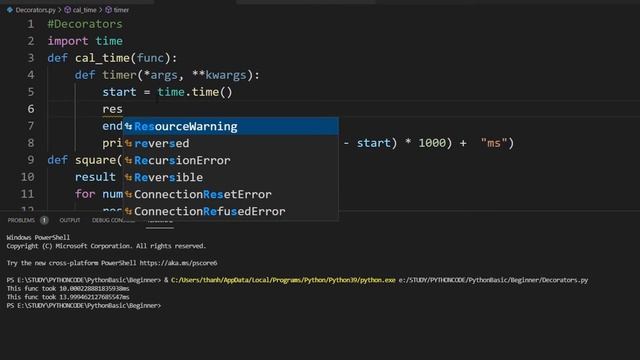
Task: Click the python.exe path in the terminal
Action: [x=283, y=280]
